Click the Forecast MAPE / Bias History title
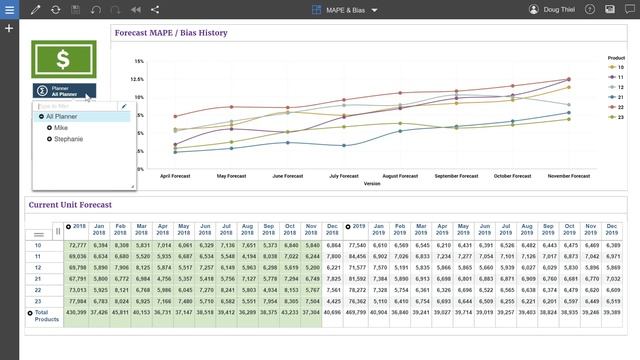Image resolution: width=640 pixels, height=360 pixels. pyautogui.click(x=171, y=33)
